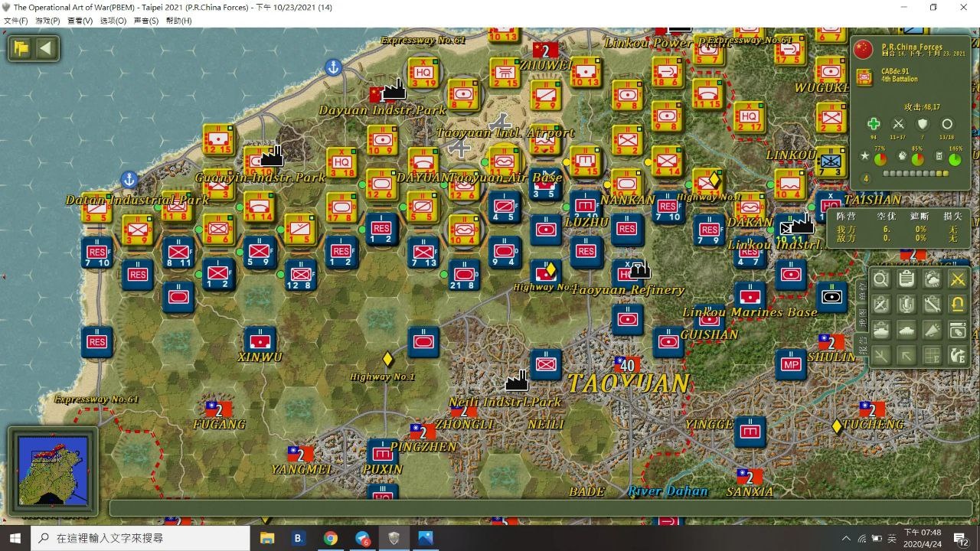Open the 选项(O) menu
This screenshot has width=980, height=551.
113,21
